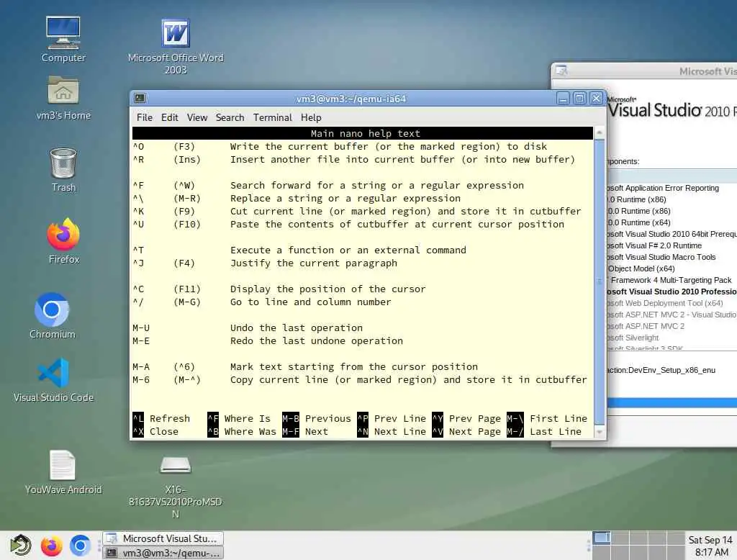The height and width of the screenshot is (560, 737).
Task: Open the Search menu in terminal
Action: tap(230, 117)
